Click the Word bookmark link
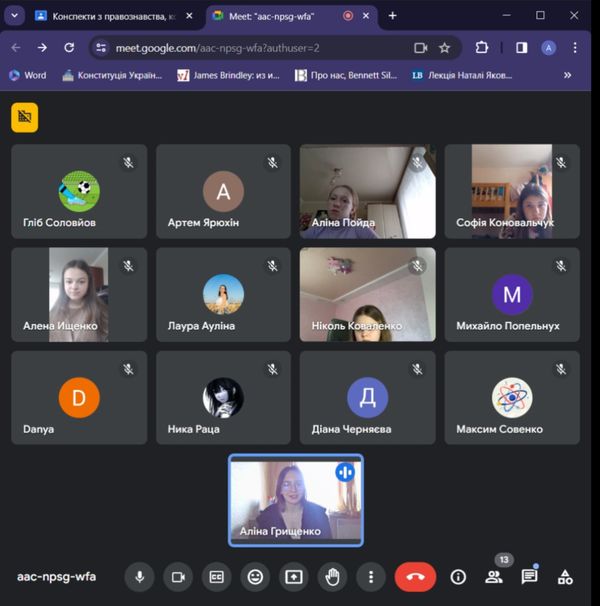600x606 pixels. click(28, 75)
